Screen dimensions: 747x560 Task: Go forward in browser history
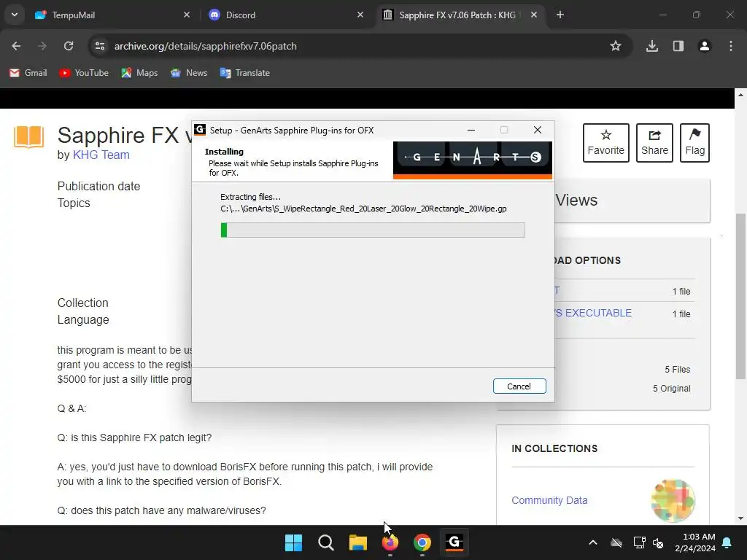42,46
